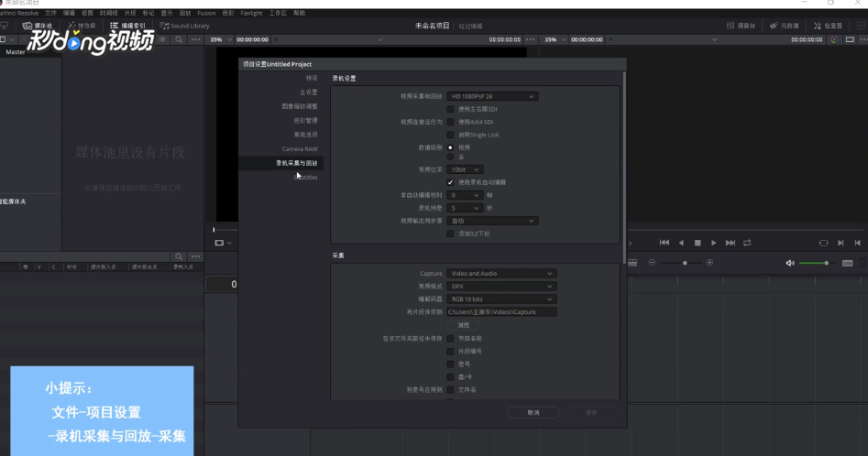Screen dimensions: 868x456
Task: Check 盘/卡 folder path checkbox
Action: (x=450, y=377)
